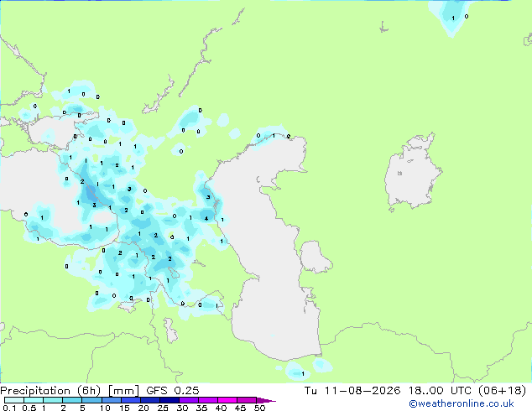
Task: Click the GFS 0.25 model label
Action: pos(173,391)
